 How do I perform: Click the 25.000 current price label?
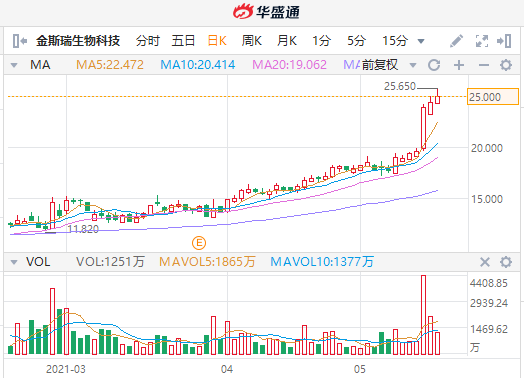point(493,97)
